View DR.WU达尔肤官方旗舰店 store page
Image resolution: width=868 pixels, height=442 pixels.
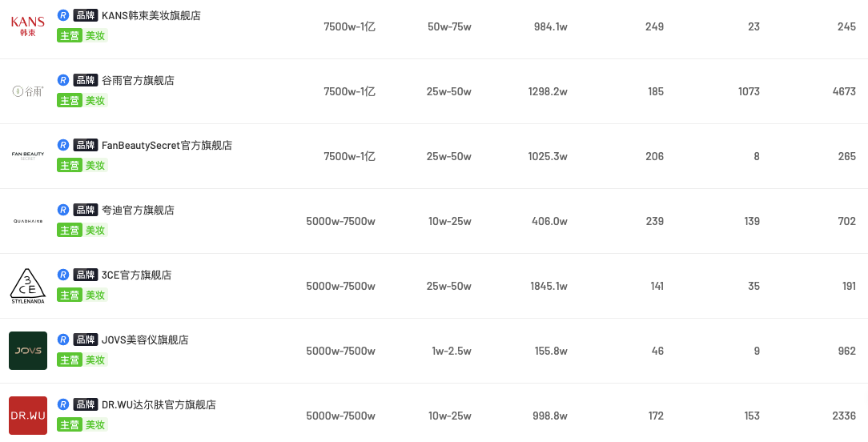(x=159, y=404)
